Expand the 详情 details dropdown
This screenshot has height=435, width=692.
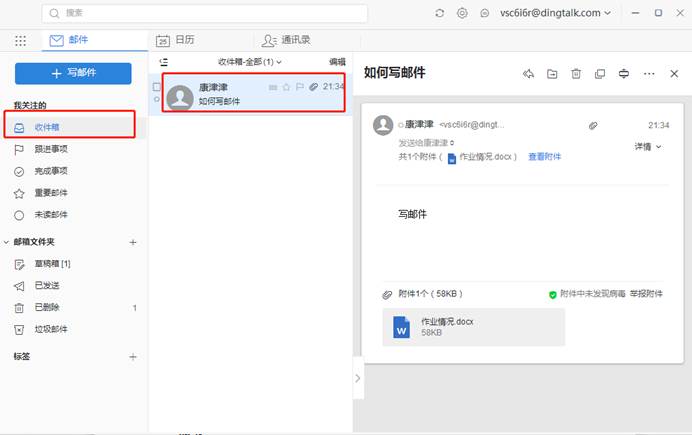click(x=647, y=146)
